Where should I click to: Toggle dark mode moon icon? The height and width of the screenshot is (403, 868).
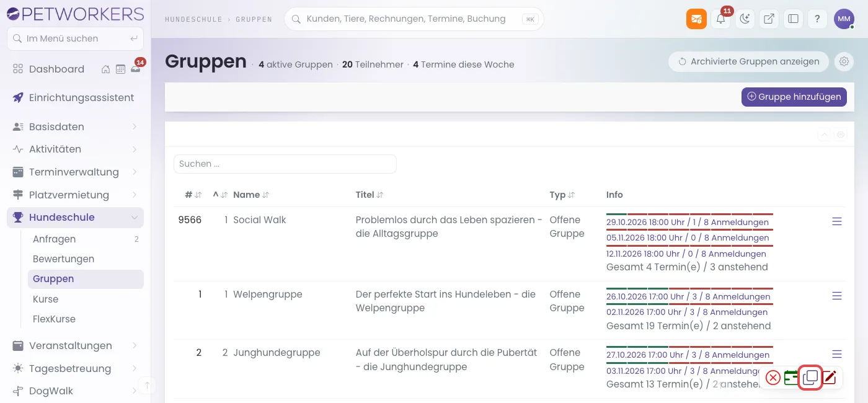[745, 19]
